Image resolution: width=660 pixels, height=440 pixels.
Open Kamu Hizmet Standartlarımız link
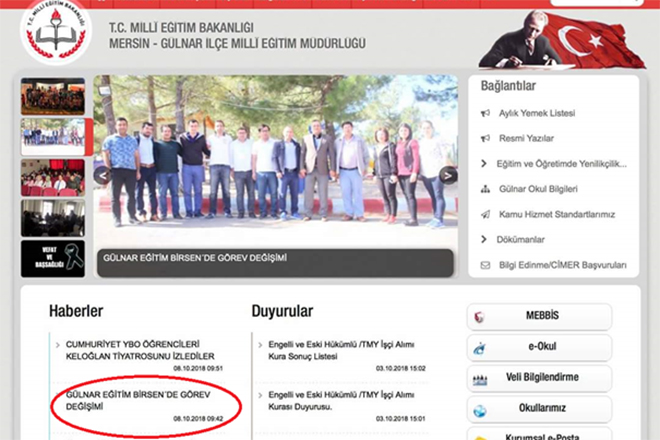coord(557,214)
